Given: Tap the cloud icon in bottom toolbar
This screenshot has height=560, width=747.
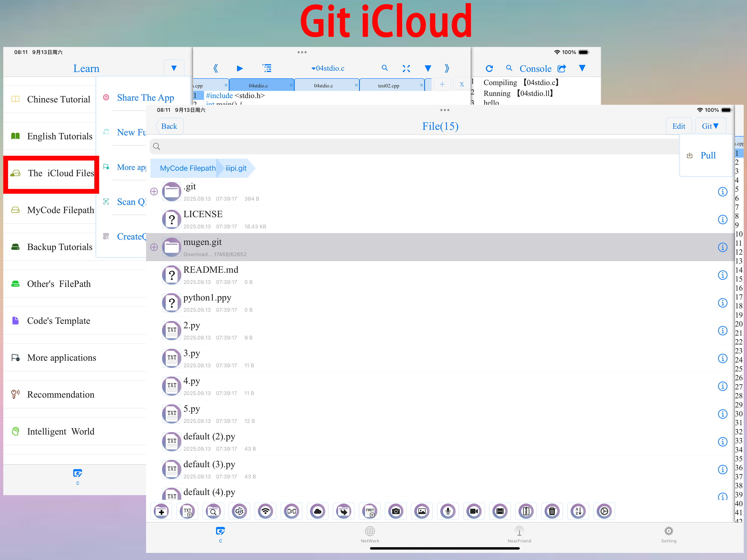Looking at the screenshot, I should (x=318, y=511).
